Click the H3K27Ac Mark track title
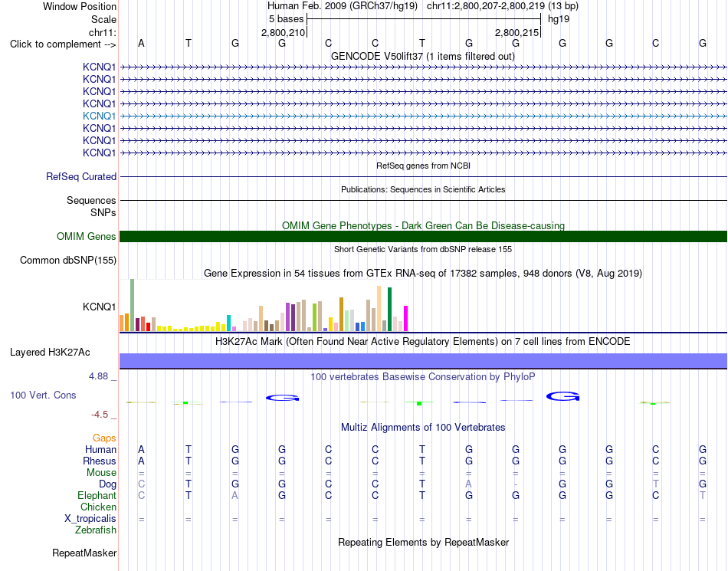 pos(423,342)
